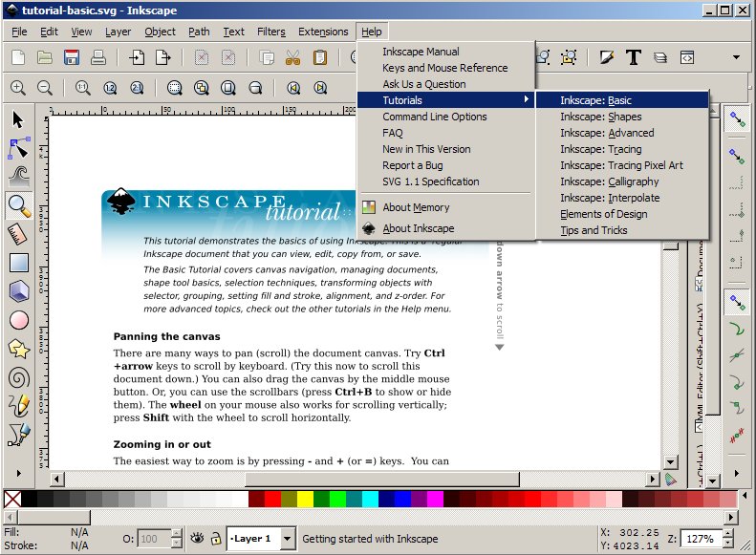The width and height of the screenshot is (756, 555).
Task: Click vertical scrollbar down arrow
Action: coord(670,462)
